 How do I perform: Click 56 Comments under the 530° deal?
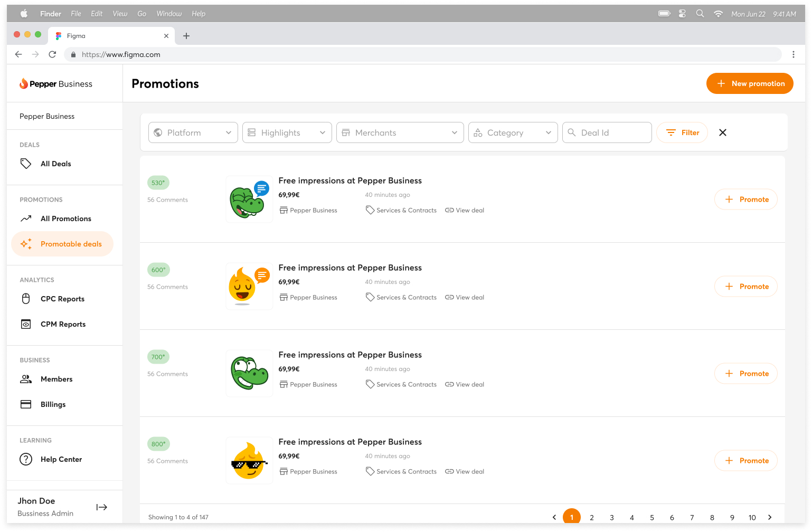(167, 199)
